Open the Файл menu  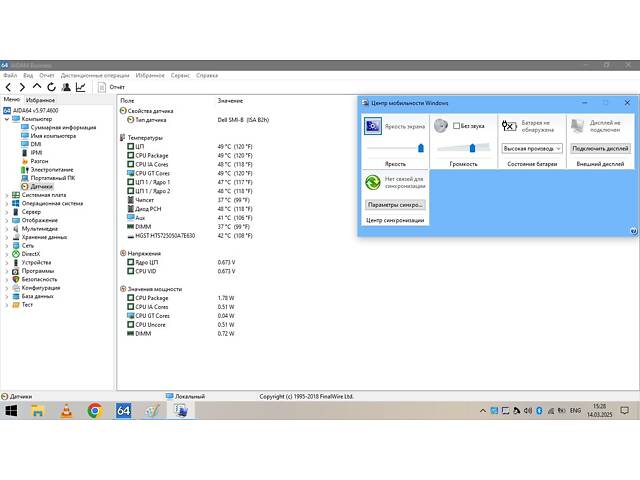pos(10,76)
